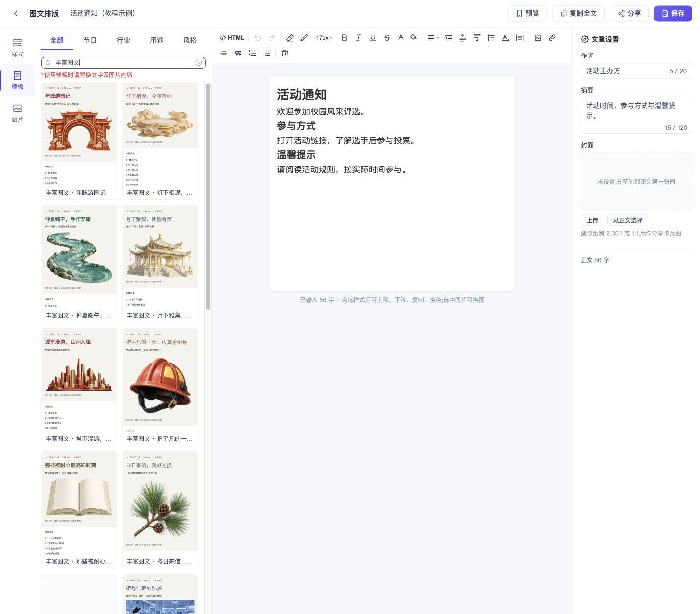The height and width of the screenshot is (614, 700).
Task: Open the text color A picker
Action: coord(401,38)
